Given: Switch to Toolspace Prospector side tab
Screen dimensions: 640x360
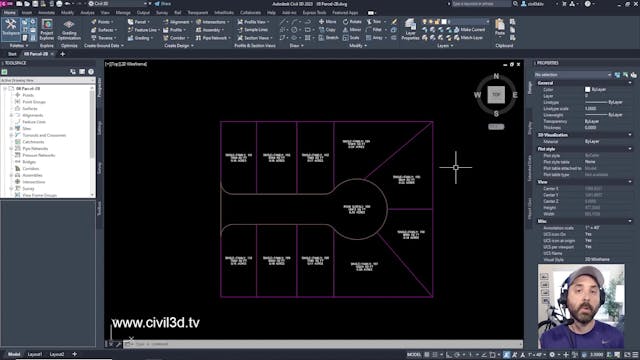Looking at the screenshot, I should pos(100,87).
